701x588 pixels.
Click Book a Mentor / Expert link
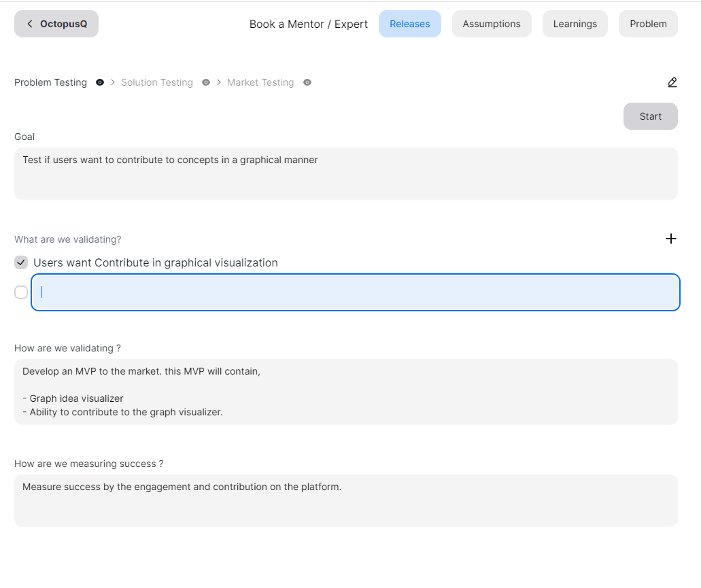point(308,24)
